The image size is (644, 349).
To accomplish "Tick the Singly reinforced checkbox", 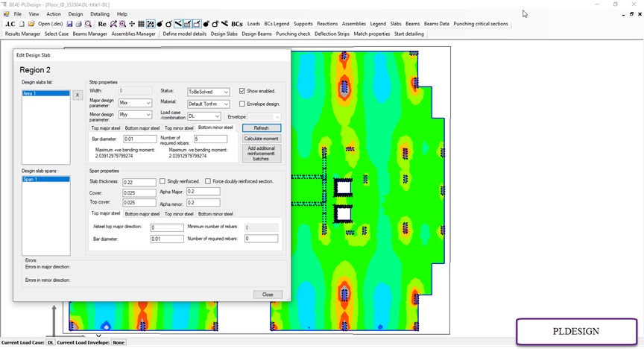I will pyautogui.click(x=162, y=181).
